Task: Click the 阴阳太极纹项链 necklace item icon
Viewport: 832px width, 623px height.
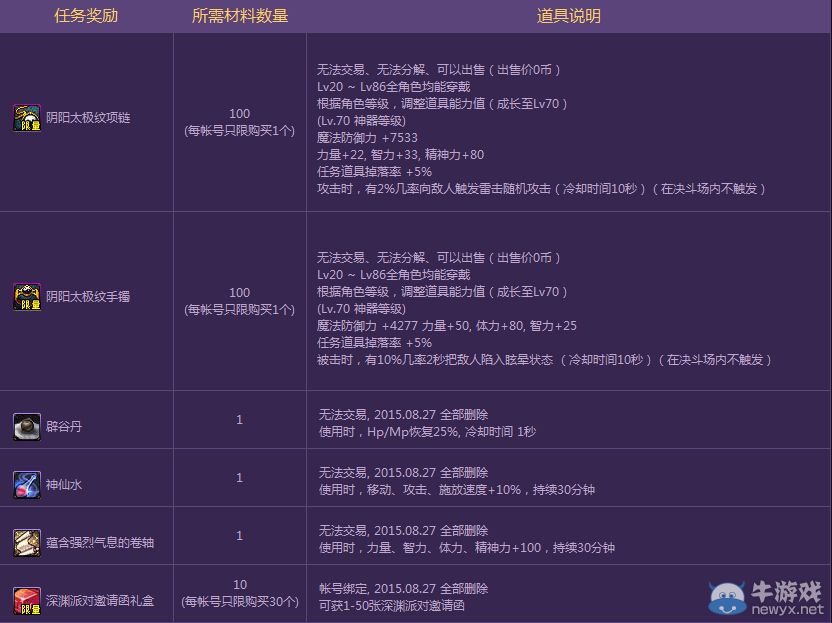Action: (x=27, y=118)
